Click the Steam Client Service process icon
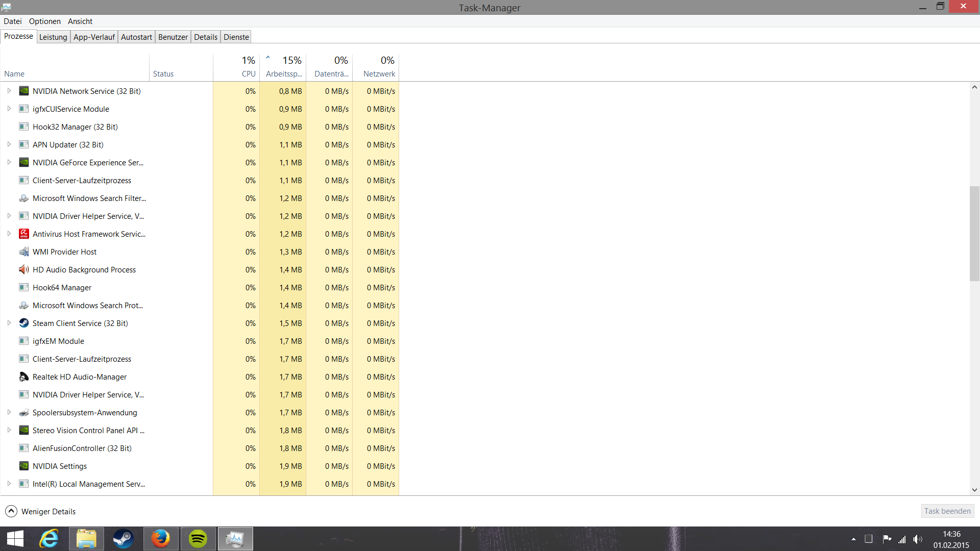 [x=23, y=323]
